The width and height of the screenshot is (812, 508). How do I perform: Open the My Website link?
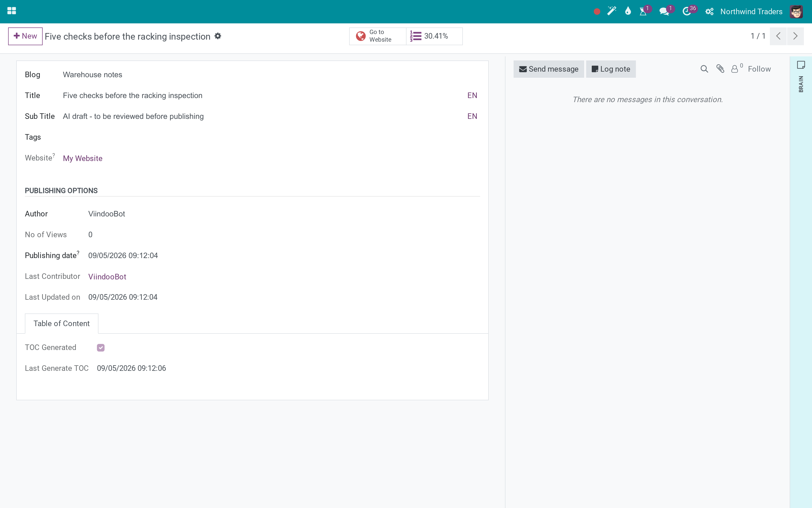(x=82, y=158)
